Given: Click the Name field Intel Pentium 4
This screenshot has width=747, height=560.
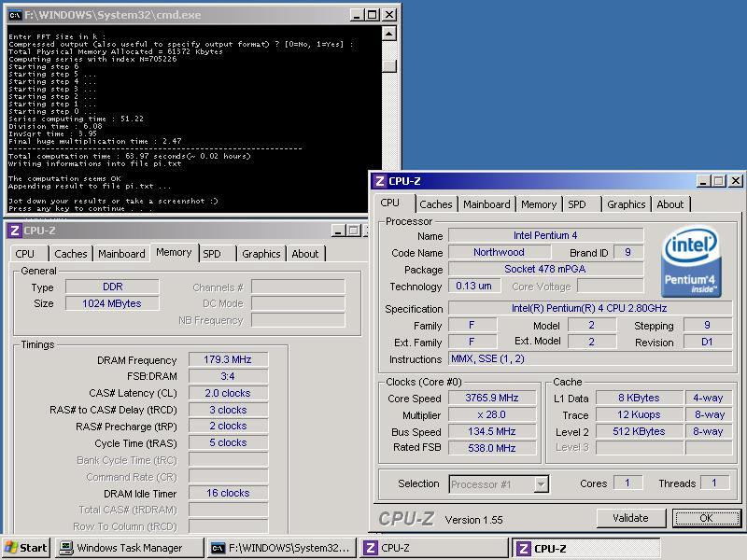Looking at the screenshot, I should click(545, 235).
